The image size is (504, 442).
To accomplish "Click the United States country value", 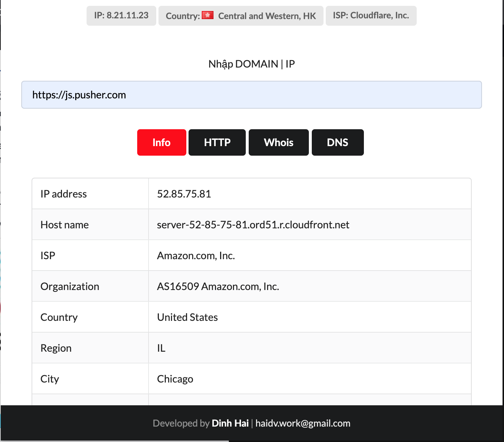I will click(x=187, y=317).
